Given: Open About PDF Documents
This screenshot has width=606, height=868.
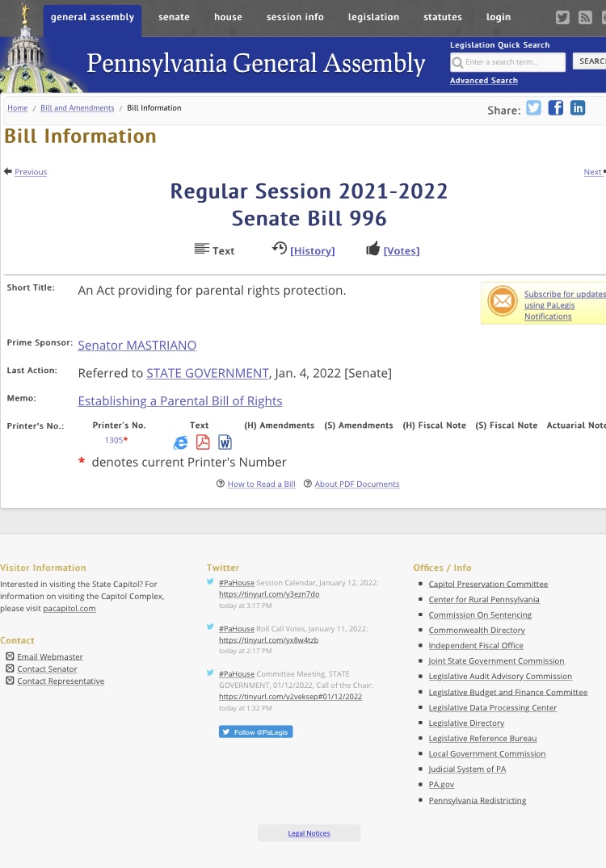Looking at the screenshot, I should [x=356, y=484].
